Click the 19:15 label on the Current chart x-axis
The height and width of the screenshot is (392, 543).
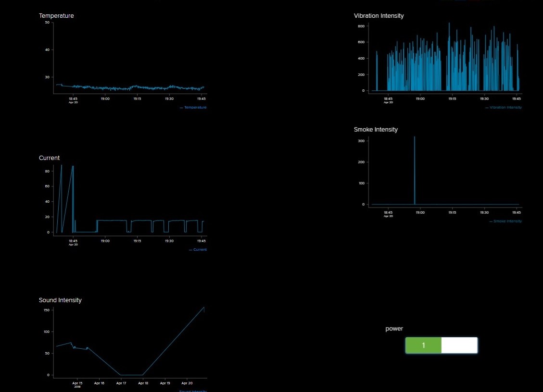point(137,241)
